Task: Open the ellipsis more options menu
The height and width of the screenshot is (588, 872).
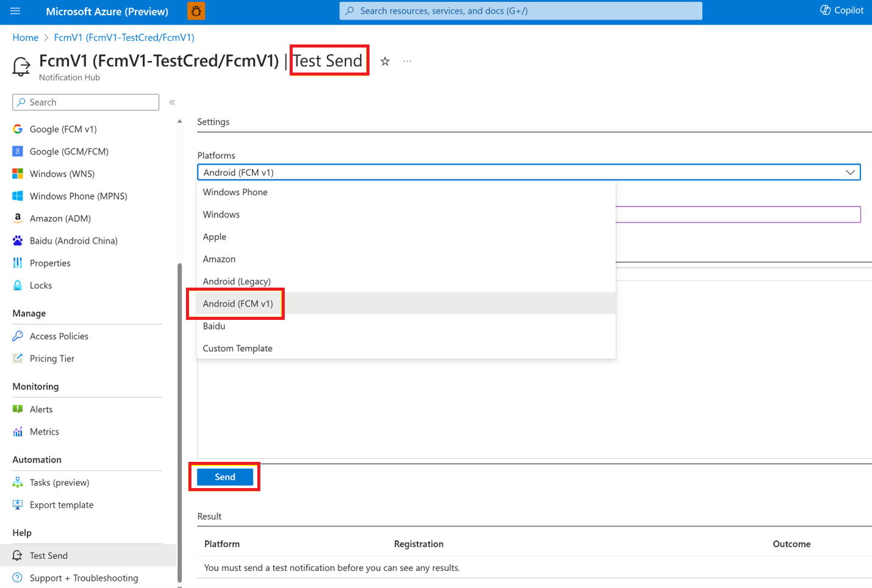Action: coord(407,61)
